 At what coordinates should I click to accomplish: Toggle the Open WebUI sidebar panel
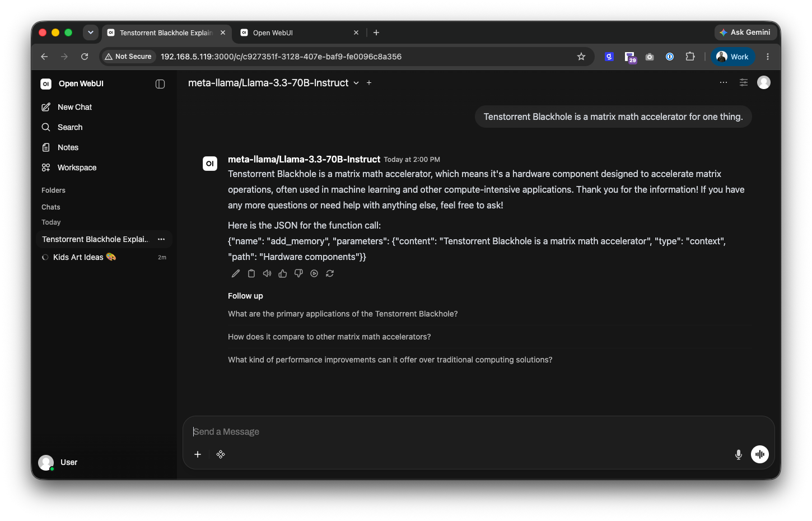tap(160, 84)
